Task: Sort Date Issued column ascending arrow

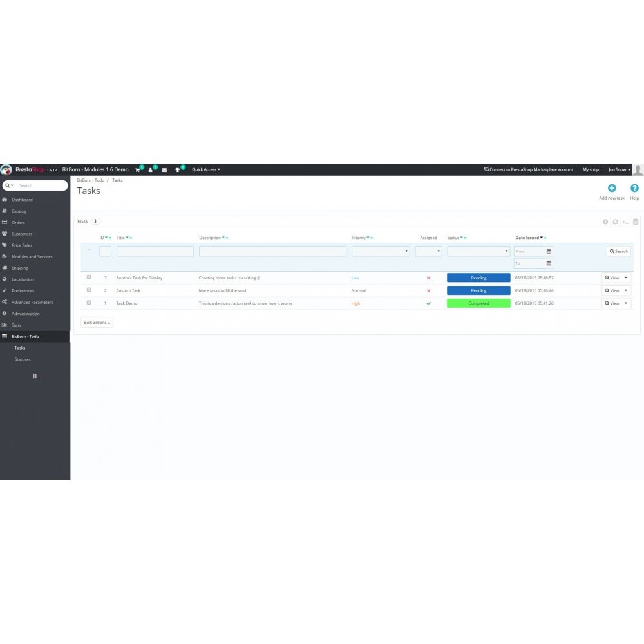Action: (545, 238)
